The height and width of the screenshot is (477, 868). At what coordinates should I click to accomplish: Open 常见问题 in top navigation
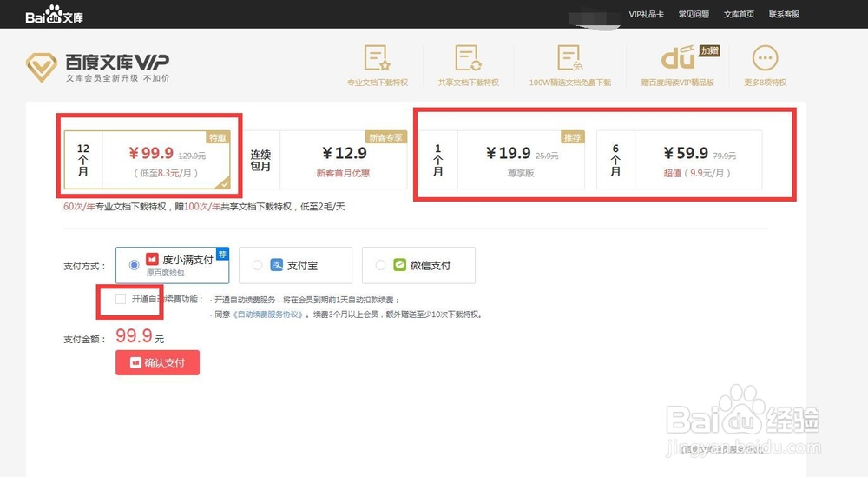point(694,14)
